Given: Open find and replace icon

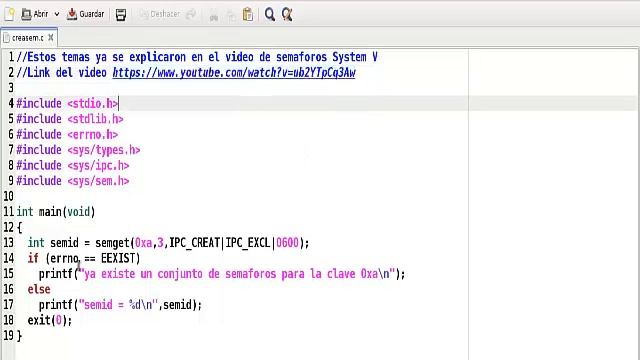Looking at the screenshot, I should click(287, 15).
